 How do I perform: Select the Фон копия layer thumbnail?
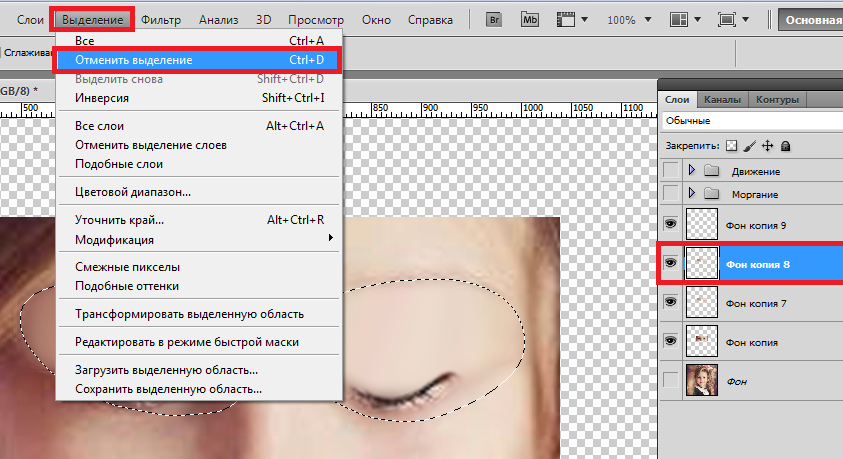click(x=700, y=341)
